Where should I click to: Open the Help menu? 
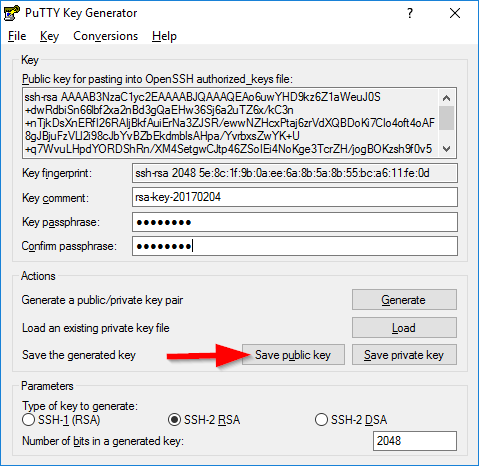click(164, 36)
